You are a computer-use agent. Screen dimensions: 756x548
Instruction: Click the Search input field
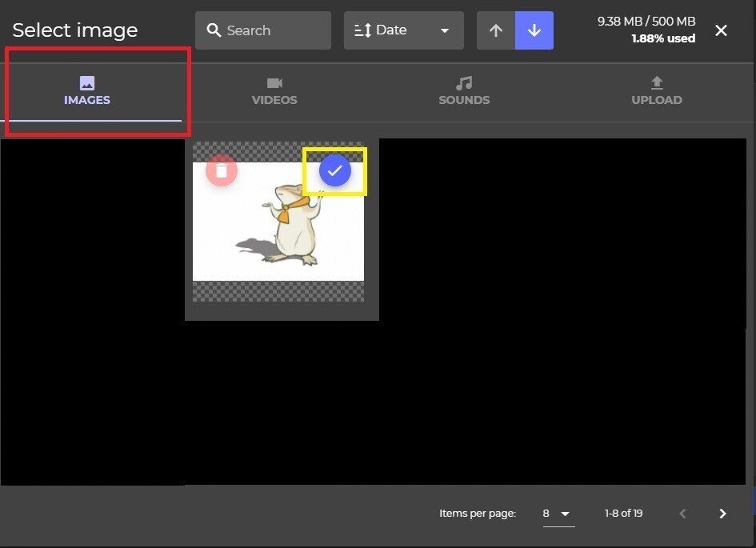(x=263, y=30)
